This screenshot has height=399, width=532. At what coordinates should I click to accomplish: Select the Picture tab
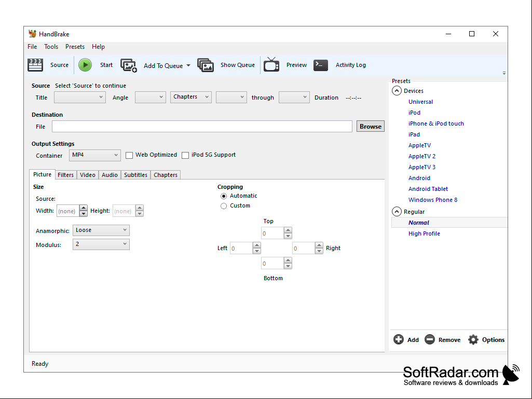(x=42, y=174)
